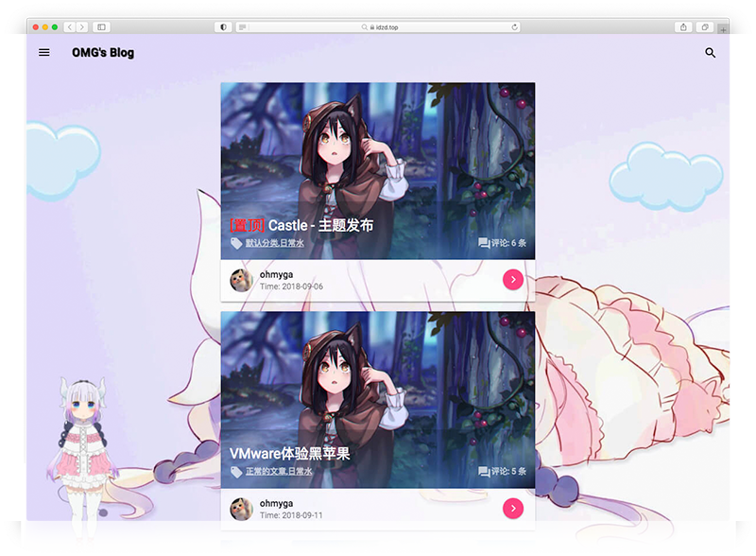Open the Safari share menu
Image resolution: width=756 pixels, height=556 pixels.
pos(683,27)
